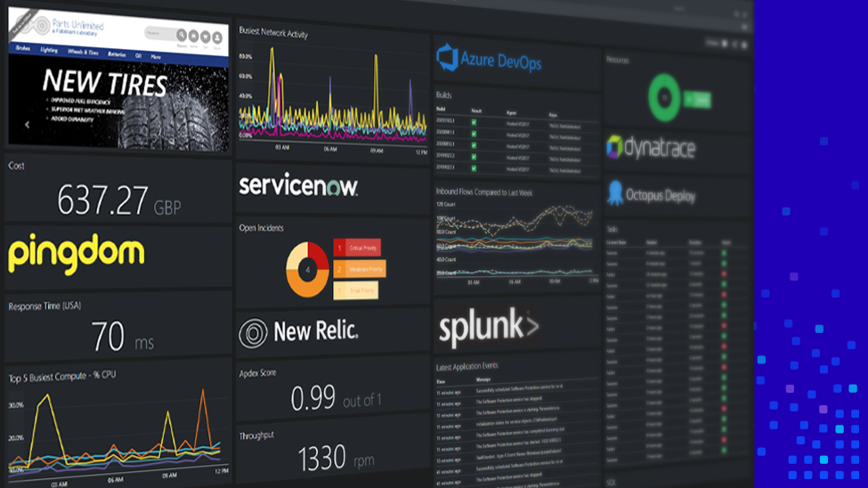Select the Batteries navigation item
Image resolution: width=868 pixels, height=488 pixels.
point(118,55)
